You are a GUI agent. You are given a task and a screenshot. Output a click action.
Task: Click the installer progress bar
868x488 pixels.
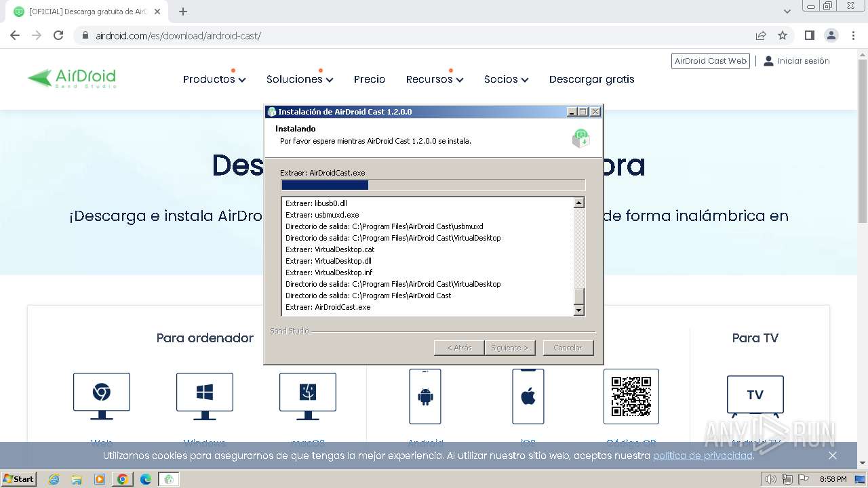[x=433, y=185]
